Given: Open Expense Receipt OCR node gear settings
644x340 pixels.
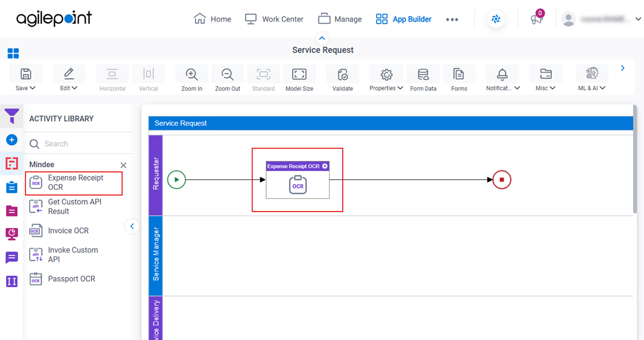Looking at the screenshot, I should pyautogui.click(x=325, y=166).
